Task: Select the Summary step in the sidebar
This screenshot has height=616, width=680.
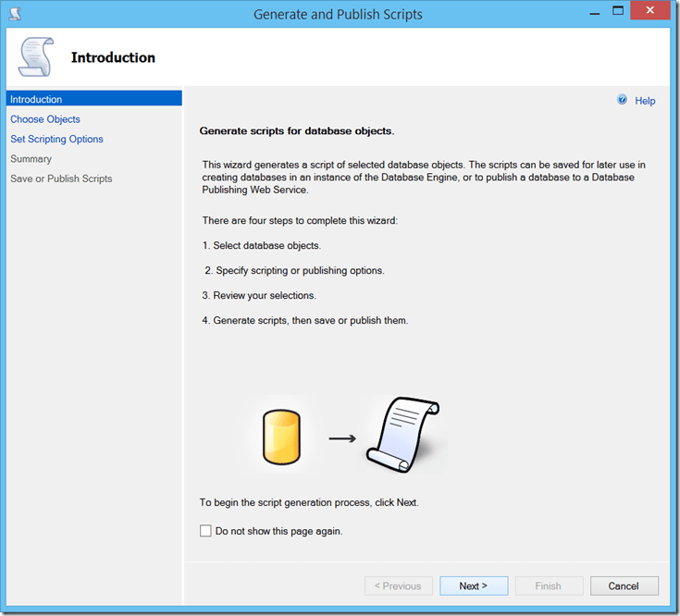Action: [x=31, y=159]
